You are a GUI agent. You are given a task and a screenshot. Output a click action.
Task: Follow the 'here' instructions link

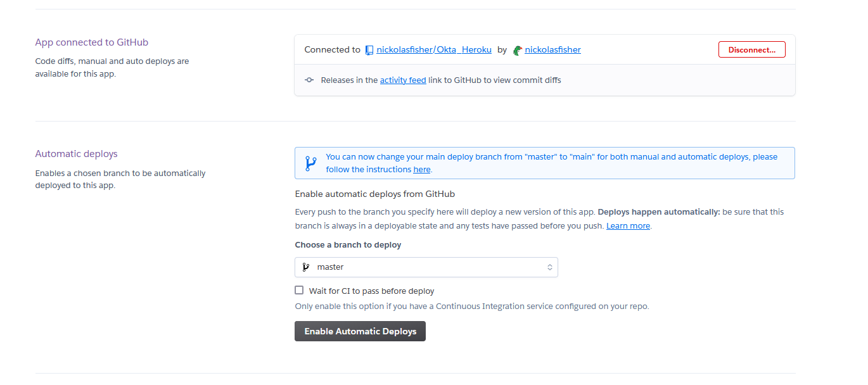tap(422, 170)
